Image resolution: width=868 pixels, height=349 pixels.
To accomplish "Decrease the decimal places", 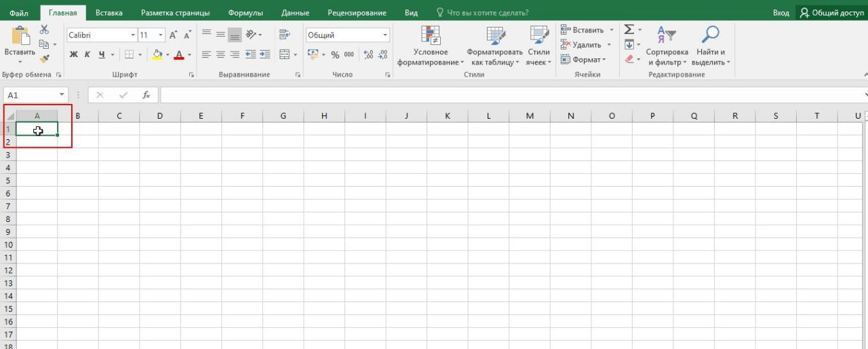I will tap(382, 54).
